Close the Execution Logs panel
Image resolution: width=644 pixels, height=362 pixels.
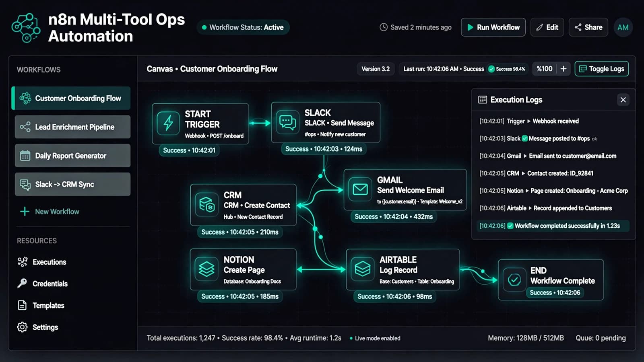(623, 100)
